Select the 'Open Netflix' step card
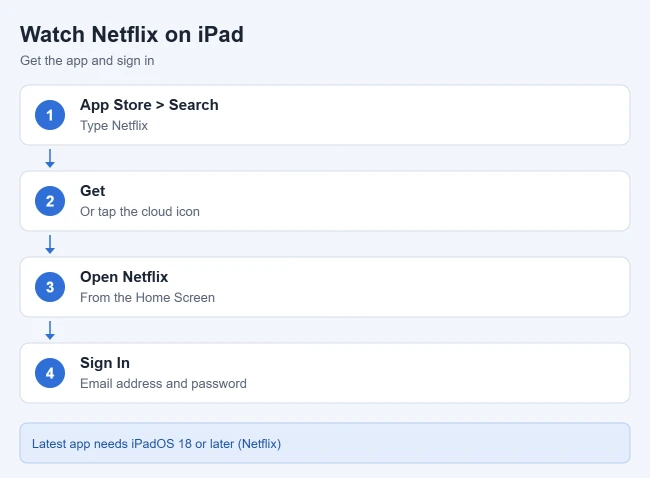The width and height of the screenshot is (650, 478). tap(325, 287)
